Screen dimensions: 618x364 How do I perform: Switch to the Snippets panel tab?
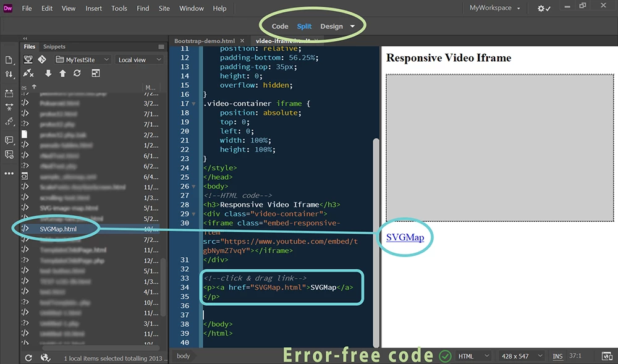tap(54, 46)
